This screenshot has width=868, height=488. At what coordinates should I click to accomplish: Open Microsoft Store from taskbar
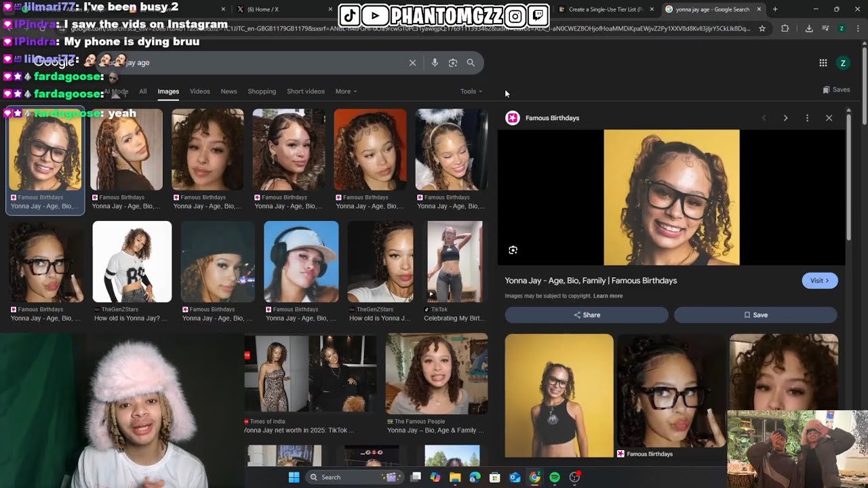[495, 477]
